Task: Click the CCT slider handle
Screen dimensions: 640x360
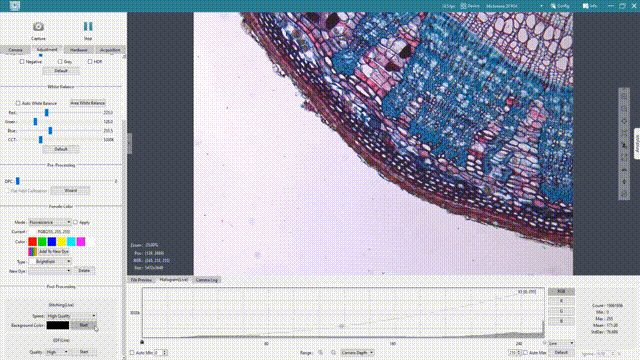Action: coord(40,140)
